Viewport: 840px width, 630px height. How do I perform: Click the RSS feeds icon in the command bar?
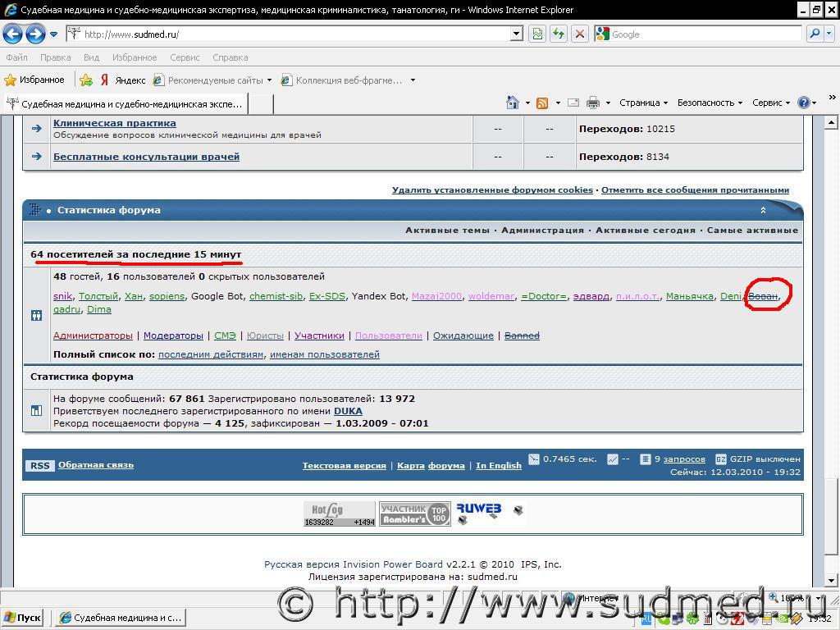tap(542, 103)
